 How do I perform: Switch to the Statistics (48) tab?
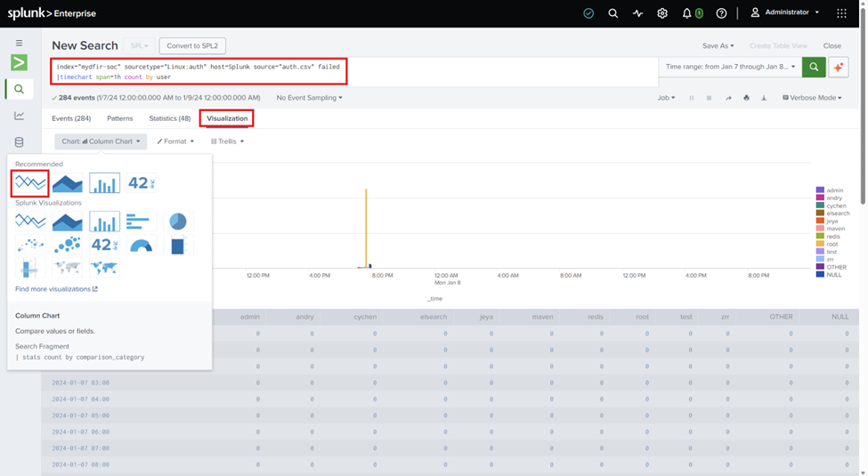click(x=169, y=118)
